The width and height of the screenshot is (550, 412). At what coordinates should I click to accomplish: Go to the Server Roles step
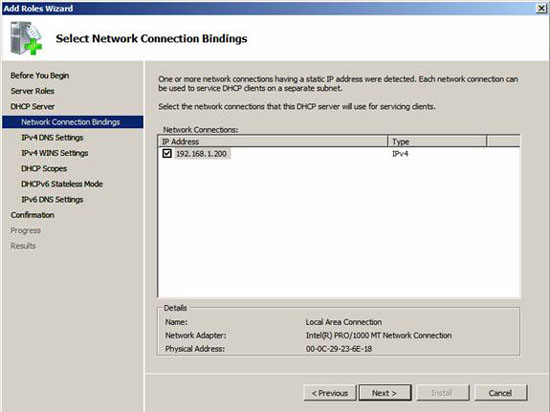coord(32,91)
